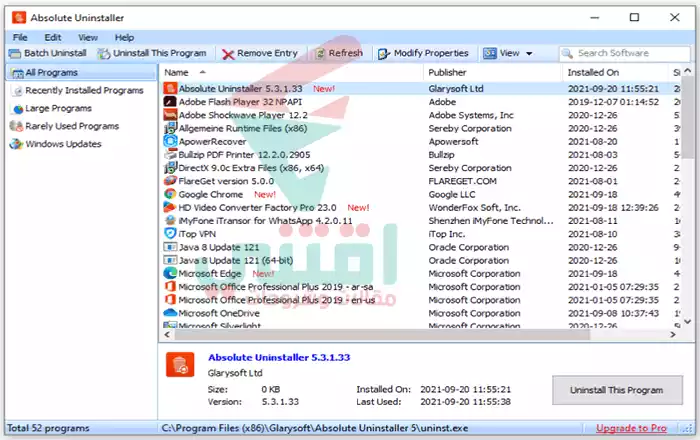The image size is (700, 440).
Task: Click Total 52 programs status text
Action: click(48, 428)
